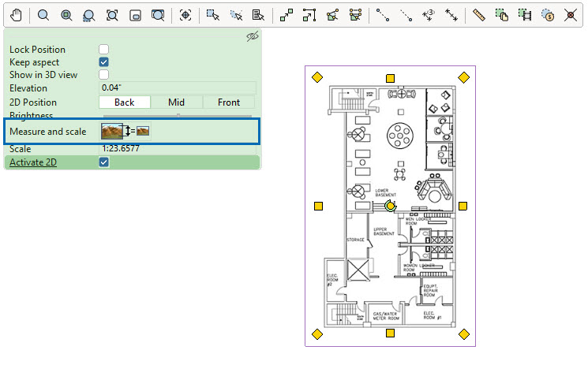Image resolution: width=588 pixels, height=365 pixels.
Task: Select the dashed polygon selection arrow tool
Action: [236, 15]
